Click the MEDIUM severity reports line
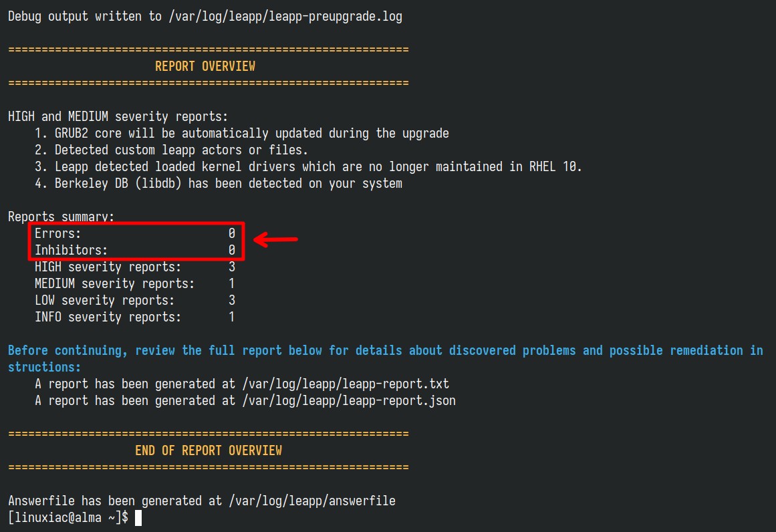This screenshot has width=776, height=532. tap(134, 283)
